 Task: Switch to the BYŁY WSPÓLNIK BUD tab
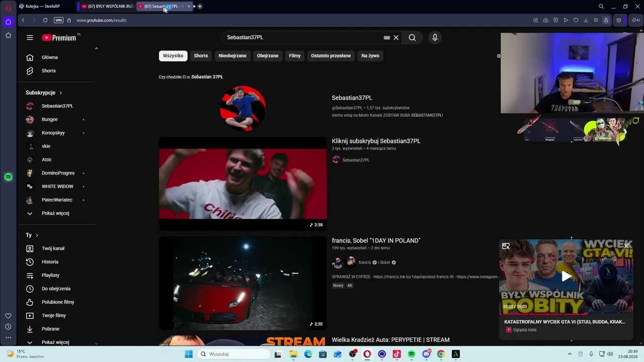pyautogui.click(x=107, y=7)
